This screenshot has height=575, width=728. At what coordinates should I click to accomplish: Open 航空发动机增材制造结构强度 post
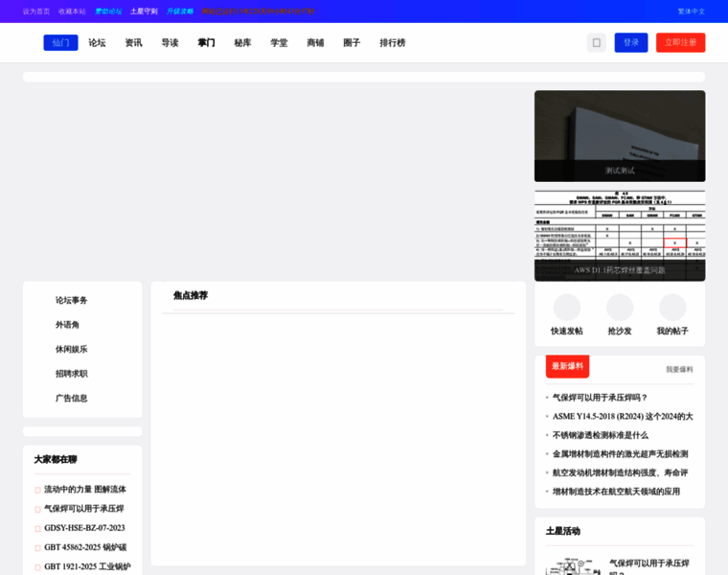pyautogui.click(x=621, y=472)
